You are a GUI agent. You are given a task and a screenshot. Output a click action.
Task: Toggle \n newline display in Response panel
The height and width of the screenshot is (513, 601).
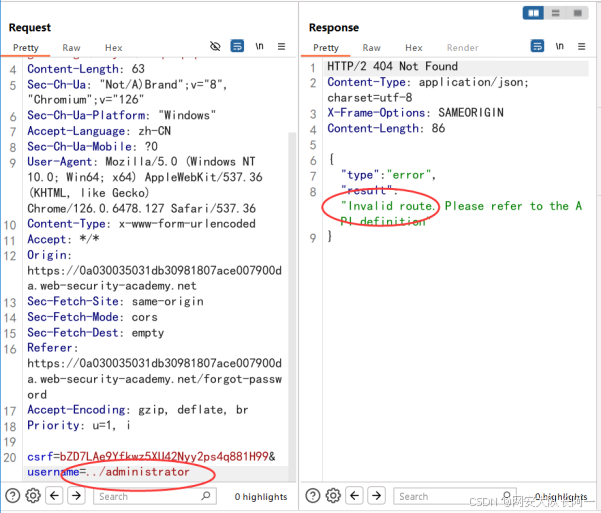560,47
